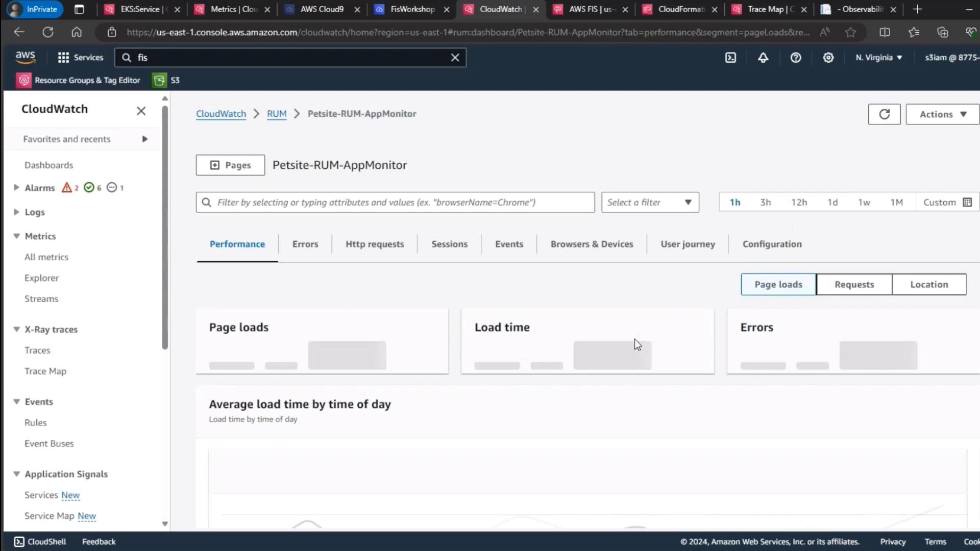Collapse the Metrics section
Screen dimensions: 980x551
pos(16,236)
